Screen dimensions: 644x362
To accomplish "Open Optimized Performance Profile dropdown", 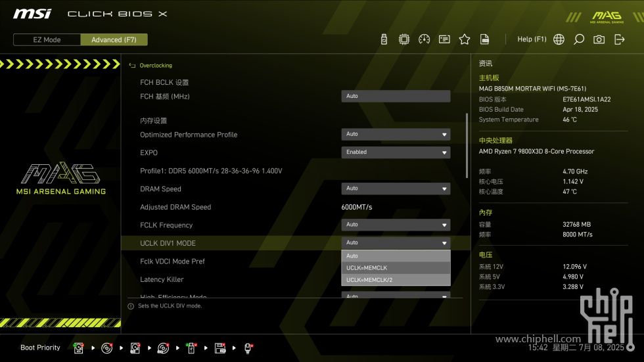I will click(x=396, y=134).
